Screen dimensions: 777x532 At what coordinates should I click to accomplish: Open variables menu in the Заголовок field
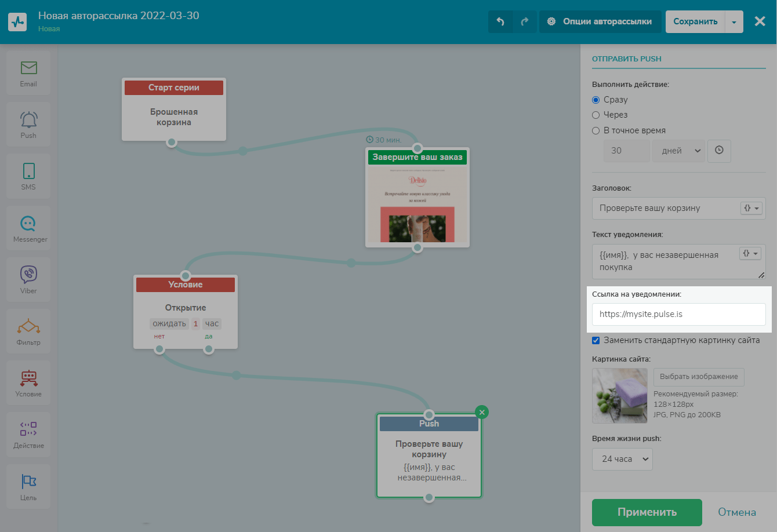(x=751, y=208)
